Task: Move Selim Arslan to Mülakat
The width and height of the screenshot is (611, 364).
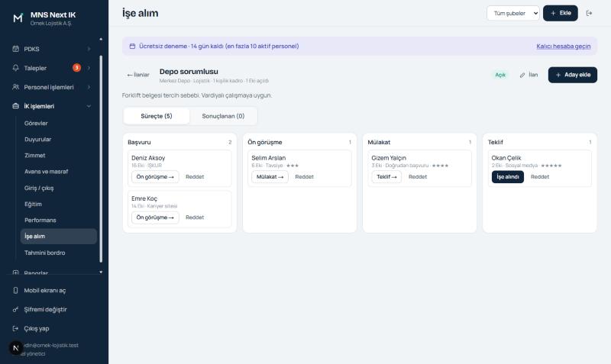Action: point(270,177)
